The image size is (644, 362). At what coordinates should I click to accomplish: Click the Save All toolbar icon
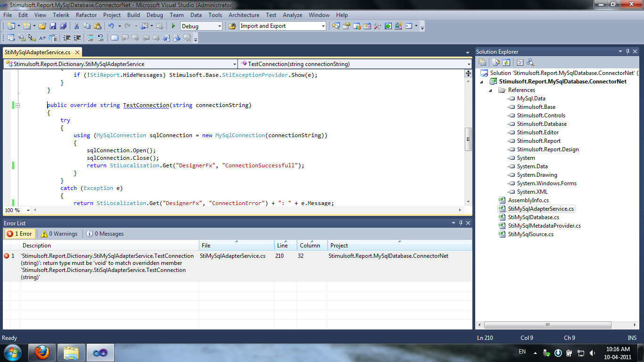click(x=63, y=26)
